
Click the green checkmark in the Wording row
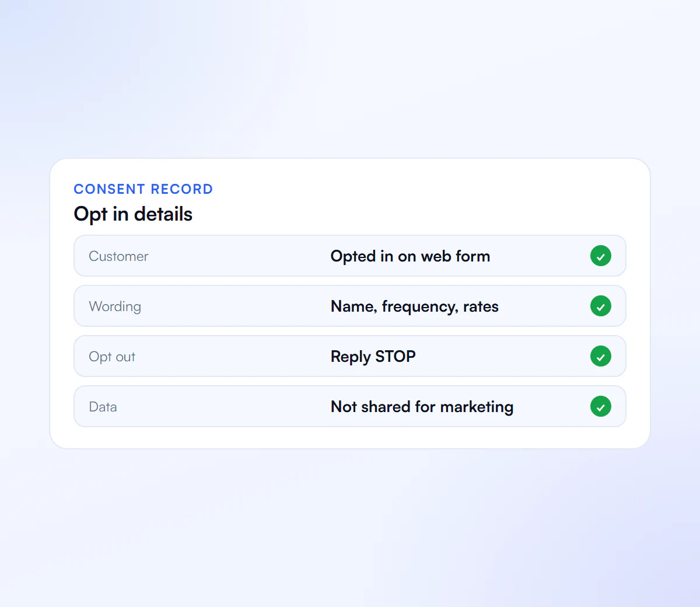pos(601,306)
